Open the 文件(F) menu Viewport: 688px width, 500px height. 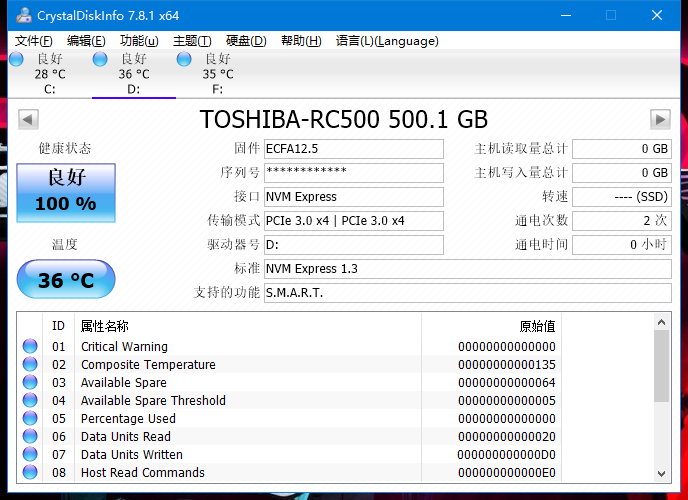point(34,41)
